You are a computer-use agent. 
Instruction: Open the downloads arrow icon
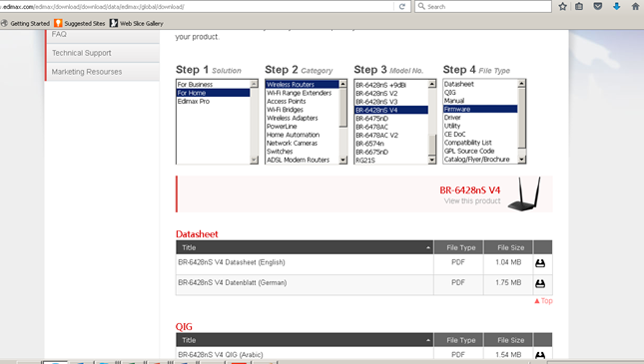(x=616, y=7)
